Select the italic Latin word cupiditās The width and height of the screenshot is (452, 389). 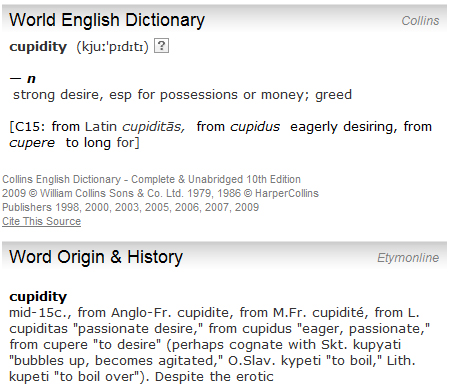(153, 127)
